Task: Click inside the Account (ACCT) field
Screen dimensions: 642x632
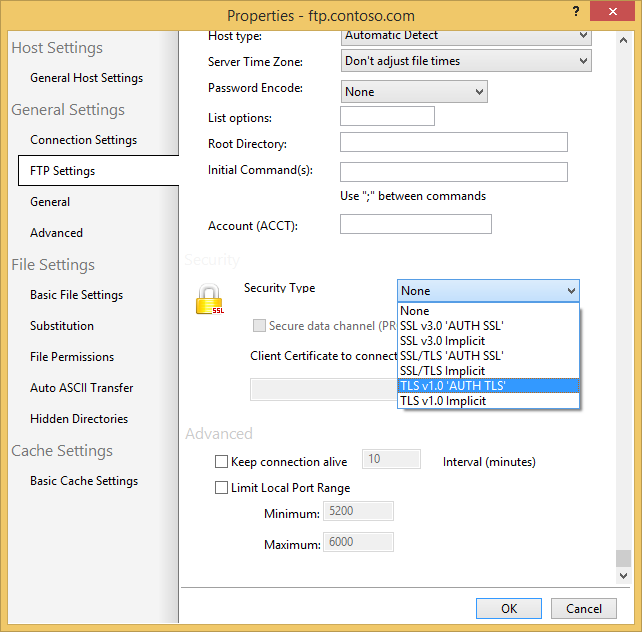Action: tap(415, 224)
